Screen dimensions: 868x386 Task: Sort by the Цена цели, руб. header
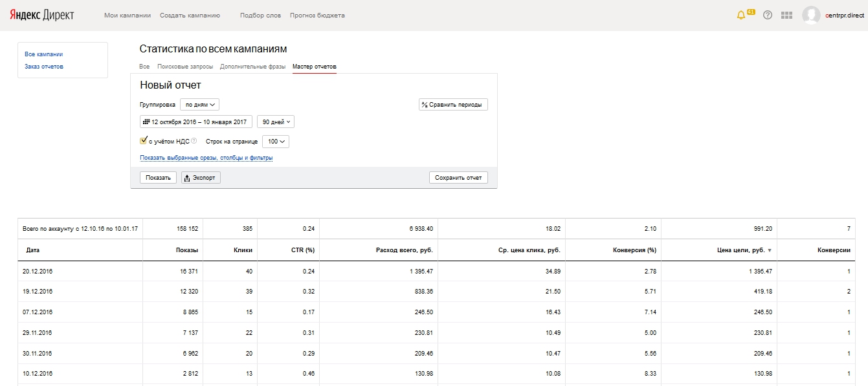point(741,250)
